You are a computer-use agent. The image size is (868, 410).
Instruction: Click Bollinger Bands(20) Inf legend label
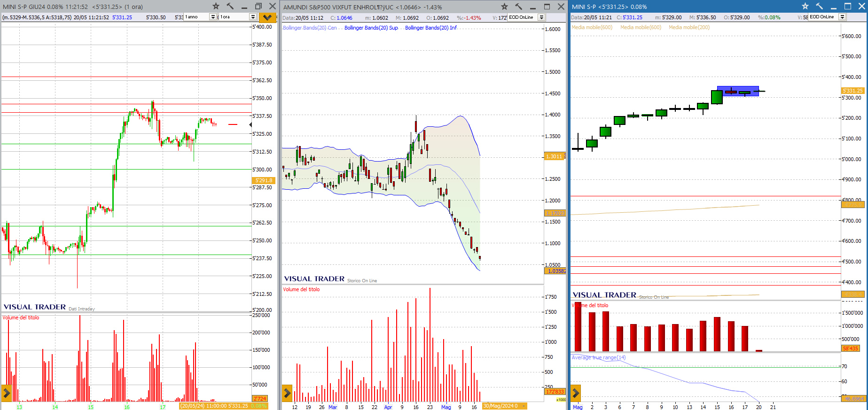point(431,28)
